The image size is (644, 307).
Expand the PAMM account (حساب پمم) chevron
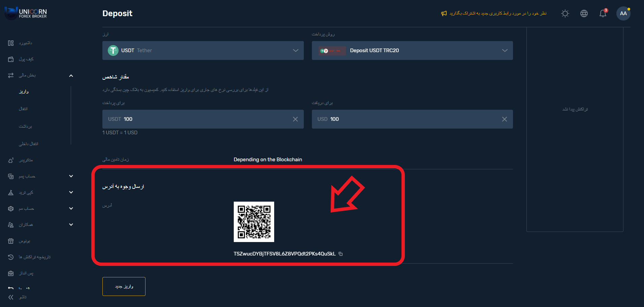click(71, 176)
